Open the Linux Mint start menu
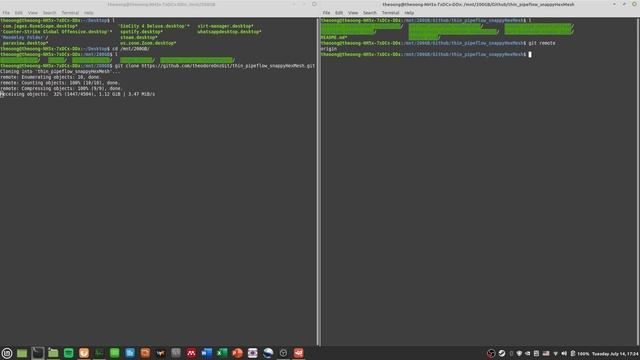 point(7,353)
